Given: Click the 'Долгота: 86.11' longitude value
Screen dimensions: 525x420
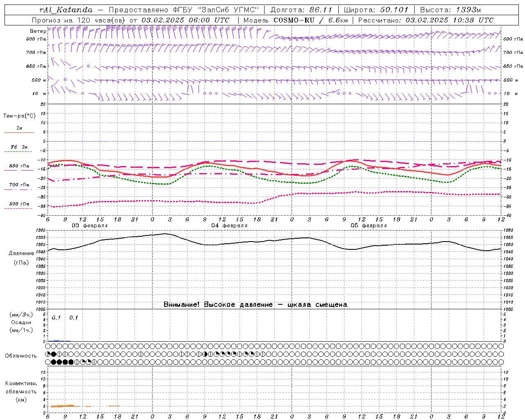Looking at the screenshot, I should click(301, 10).
